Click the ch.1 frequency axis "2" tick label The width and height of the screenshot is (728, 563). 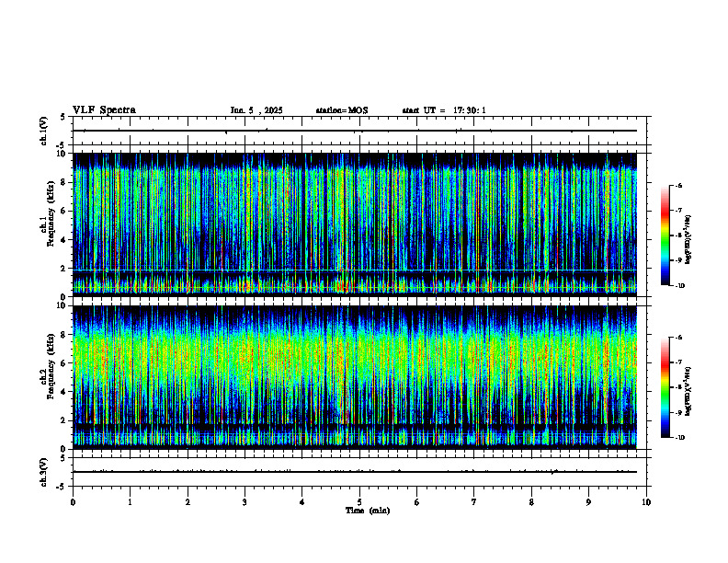click(x=64, y=269)
